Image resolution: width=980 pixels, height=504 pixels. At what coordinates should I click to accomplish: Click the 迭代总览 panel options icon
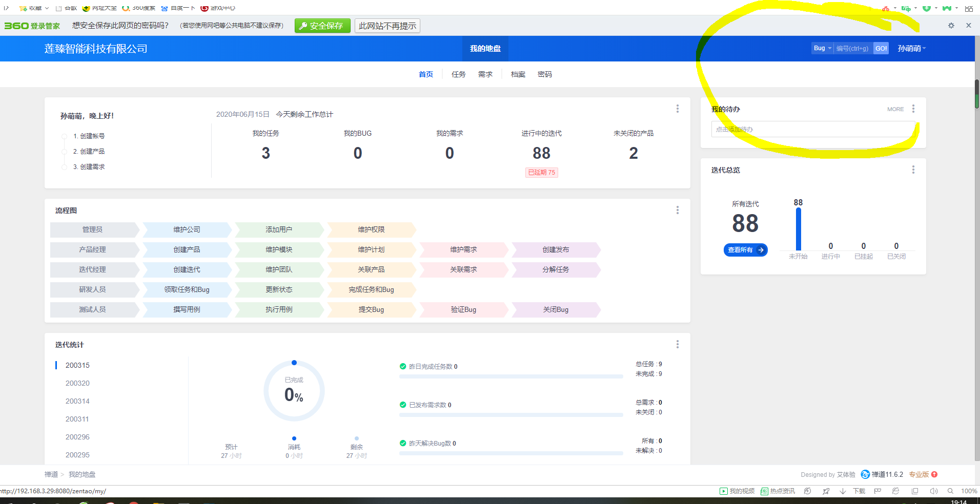tap(913, 170)
